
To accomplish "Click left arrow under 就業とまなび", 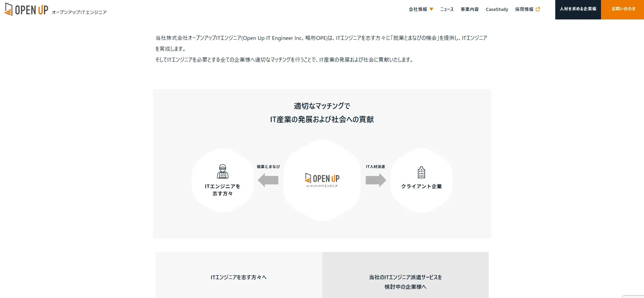I will coord(268,180).
